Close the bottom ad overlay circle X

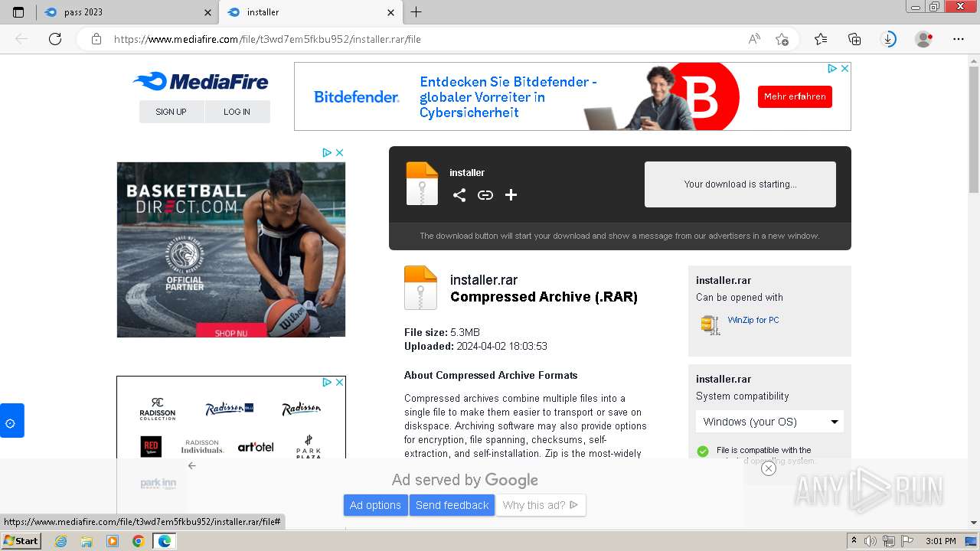pos(769,468)
